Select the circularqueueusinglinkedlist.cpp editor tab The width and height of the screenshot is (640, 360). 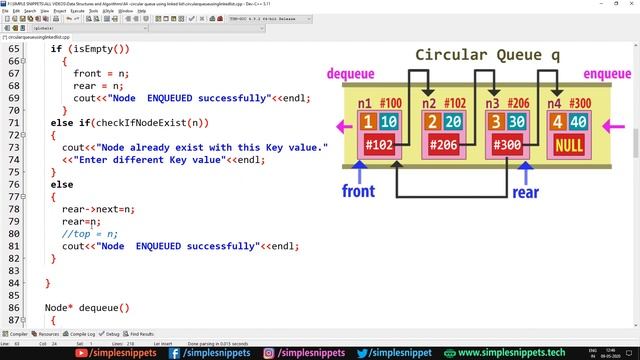click(x=36, y=37)
